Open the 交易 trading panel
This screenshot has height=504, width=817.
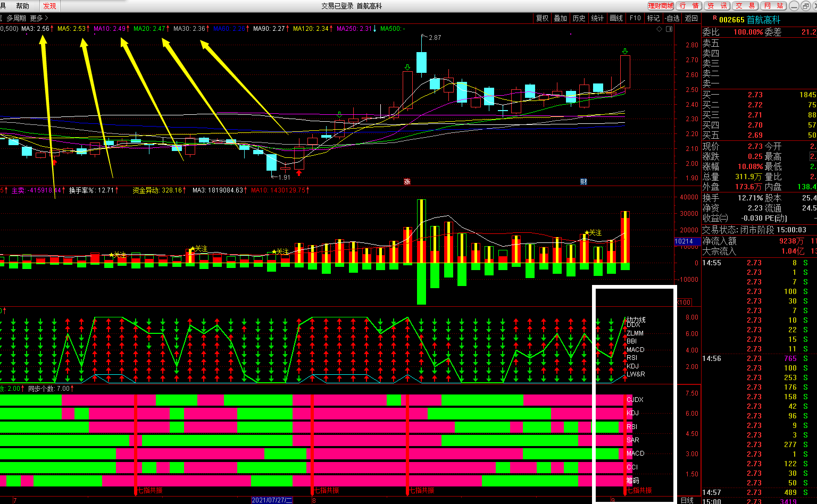(x=745, y=6)
